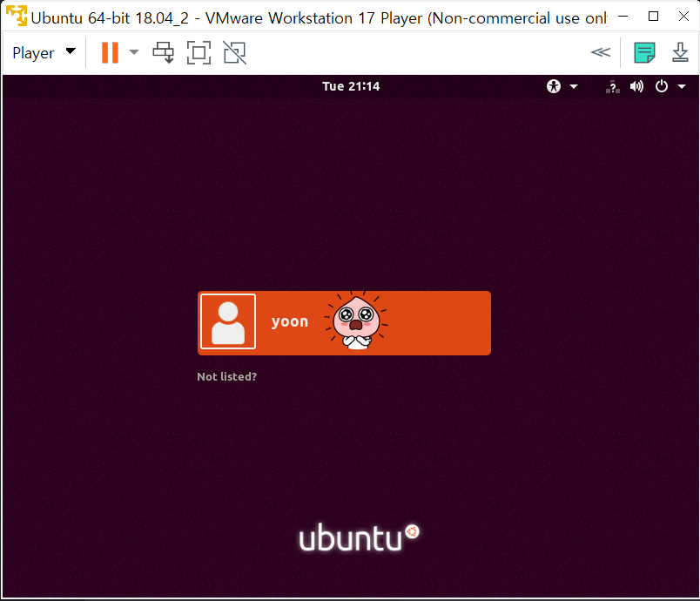Open the accessibility menu in Ubuntu top bar
The image size is (700, 601).
[554, 86]
